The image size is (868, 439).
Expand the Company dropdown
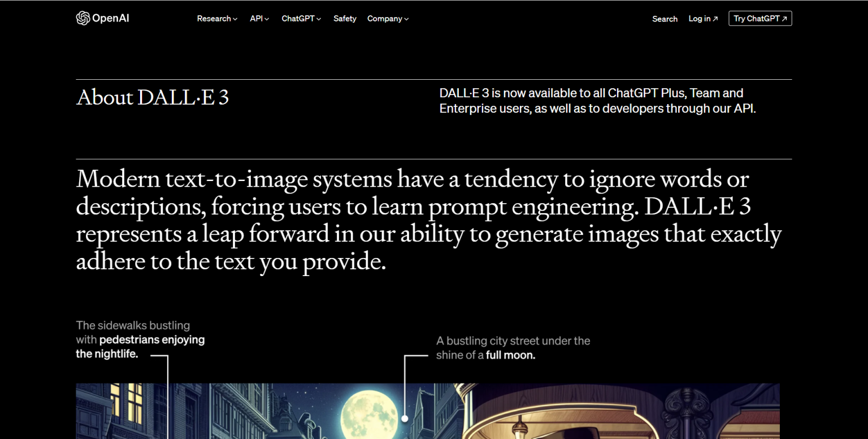(x=388, y=19)
